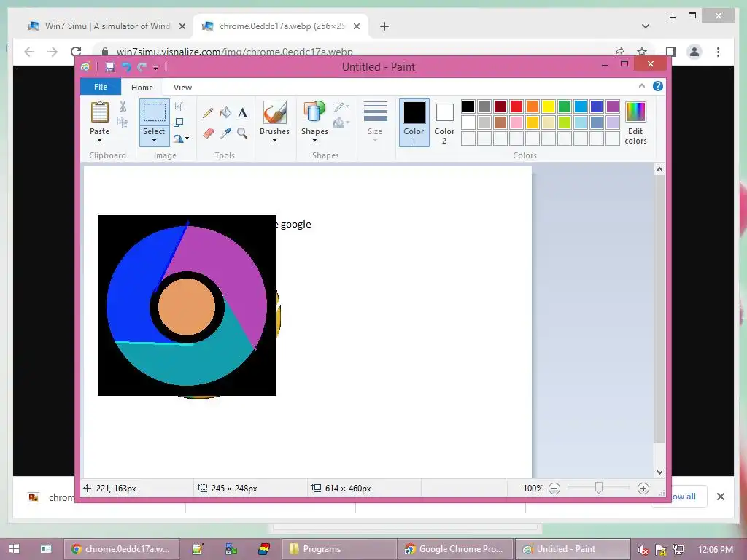The height and width of the screenshot is (560, 747).
Task: Click Zoom out minus button in status bar
Action: point(554,489)
